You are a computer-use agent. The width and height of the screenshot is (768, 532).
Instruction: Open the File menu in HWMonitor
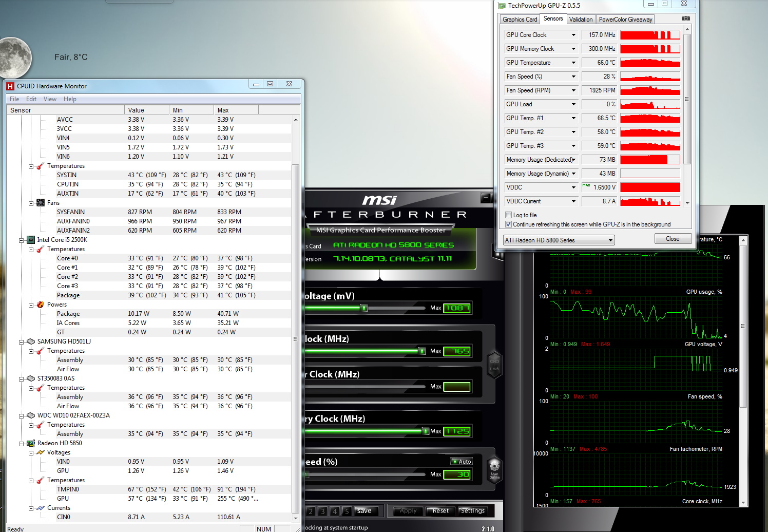coord(14,99)
